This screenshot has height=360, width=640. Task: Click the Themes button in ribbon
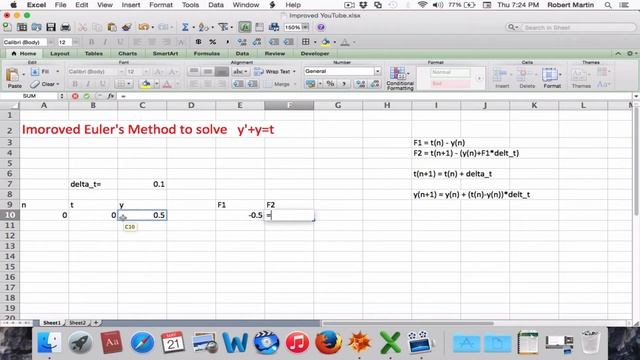pyautogui.click(x=581, y=78)
